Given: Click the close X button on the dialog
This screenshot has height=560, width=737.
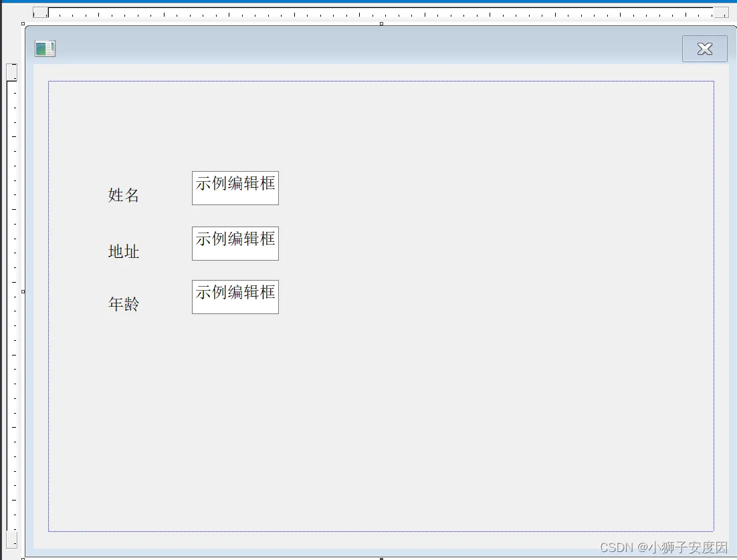Looking at the screenshot, I should click(704, 48).
